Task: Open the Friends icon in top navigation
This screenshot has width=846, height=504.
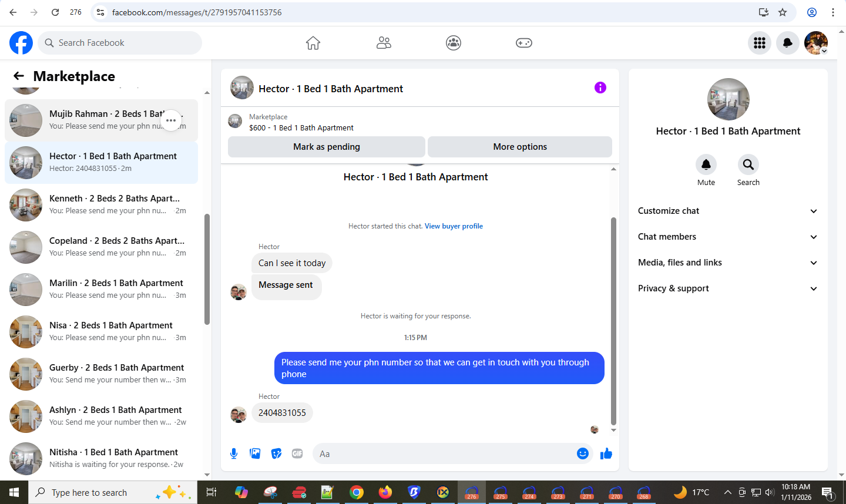Action: pos(384,43)
